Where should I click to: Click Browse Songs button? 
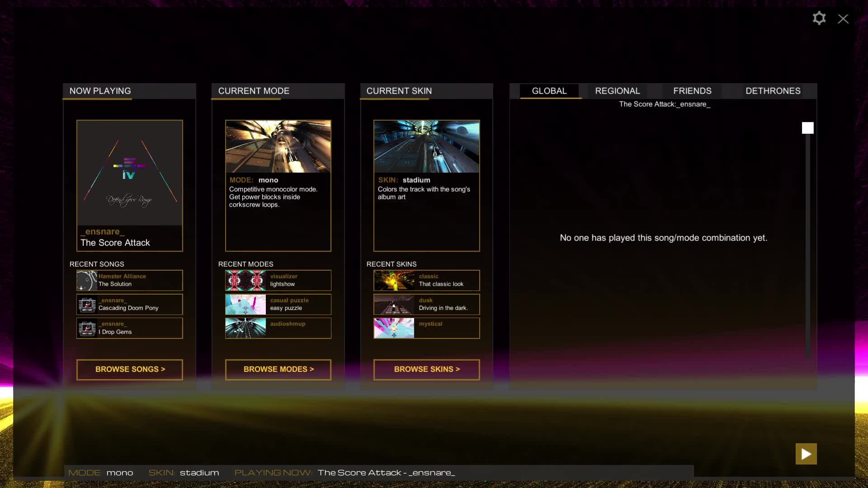tap(130, 369)
